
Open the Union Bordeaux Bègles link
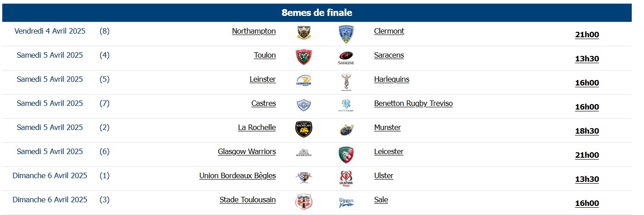click(237, 175)
